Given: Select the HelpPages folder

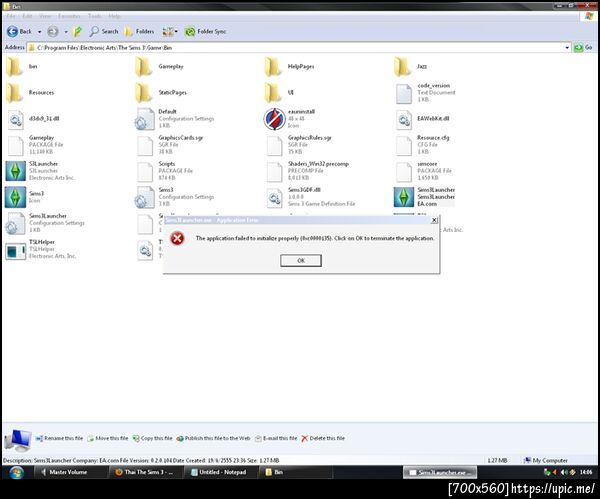Looking at the screenshot, I should coord(289,67).
